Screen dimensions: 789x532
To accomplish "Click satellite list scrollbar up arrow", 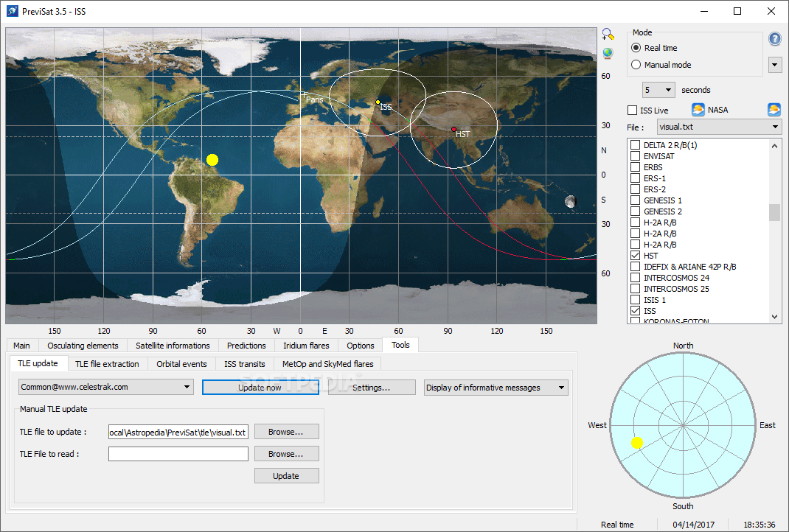I will point(774,145).
